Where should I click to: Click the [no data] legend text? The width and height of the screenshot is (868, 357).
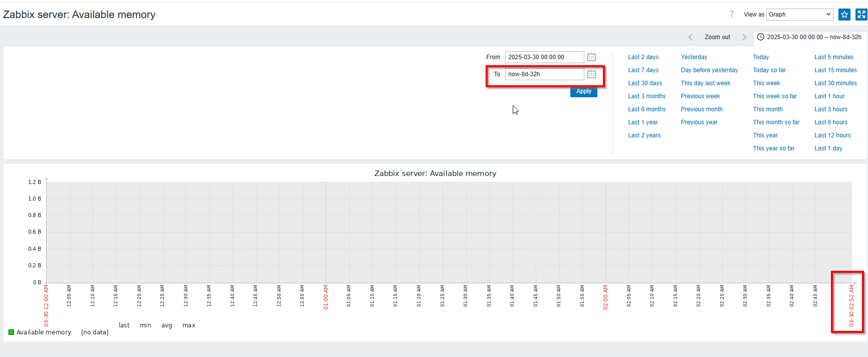click(x=95, y=332)
